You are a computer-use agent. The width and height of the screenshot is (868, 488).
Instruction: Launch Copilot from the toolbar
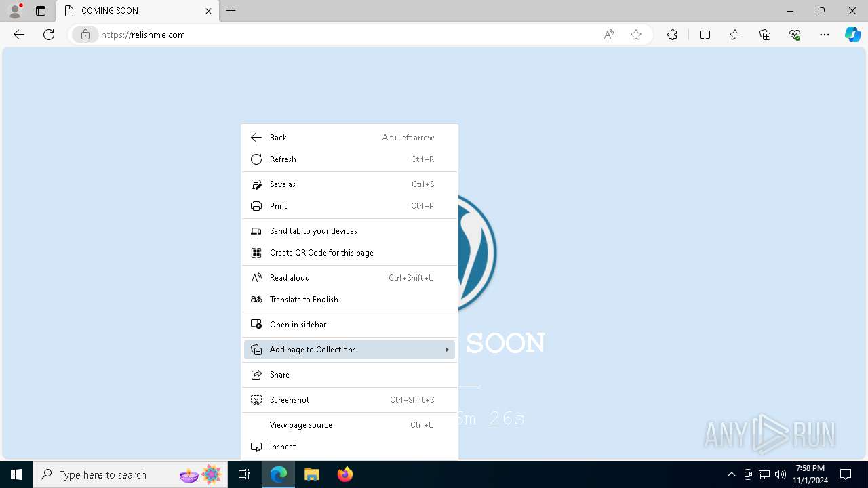[852, 35]
